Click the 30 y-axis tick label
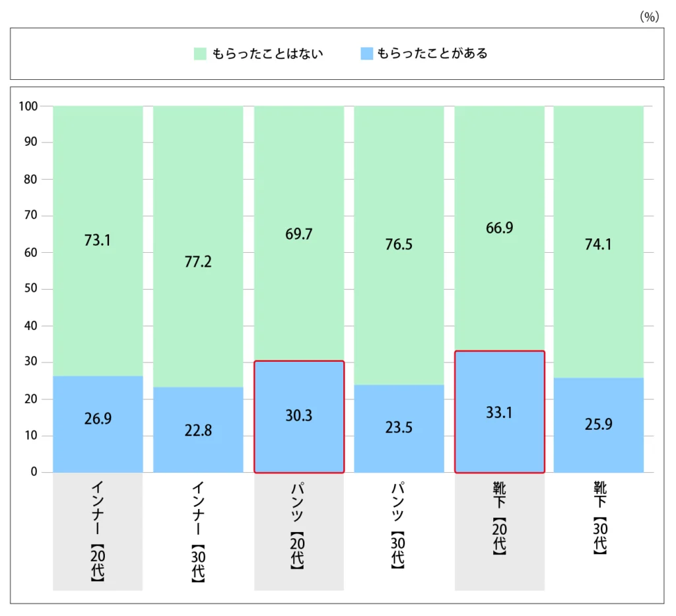The height and width of the screenshot is (616, 676). coord(30,361)
